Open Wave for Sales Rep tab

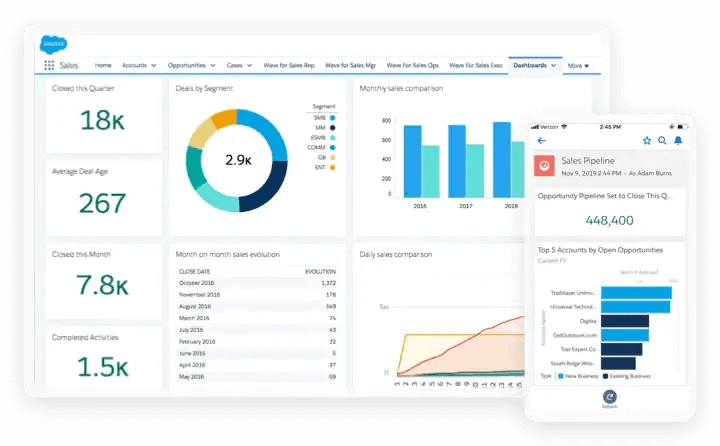pyautogui.click(x=289, y=65)
